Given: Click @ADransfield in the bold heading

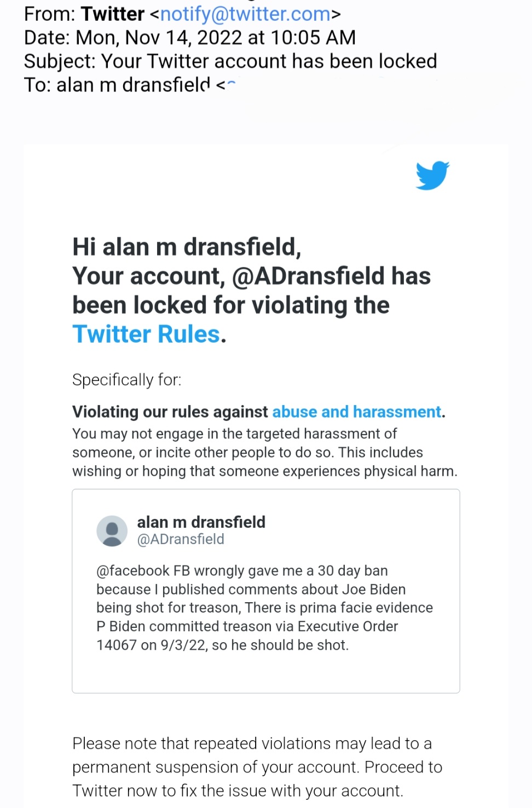Looking at the screenshot, I should pyautogui.click(x=309, y=276).
